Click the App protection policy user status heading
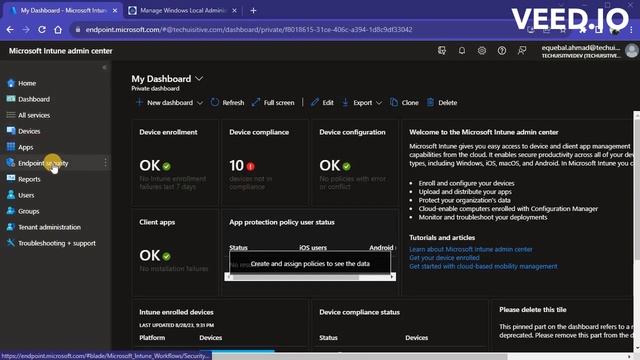The image size is (640, 360). (x=282, y=222)
